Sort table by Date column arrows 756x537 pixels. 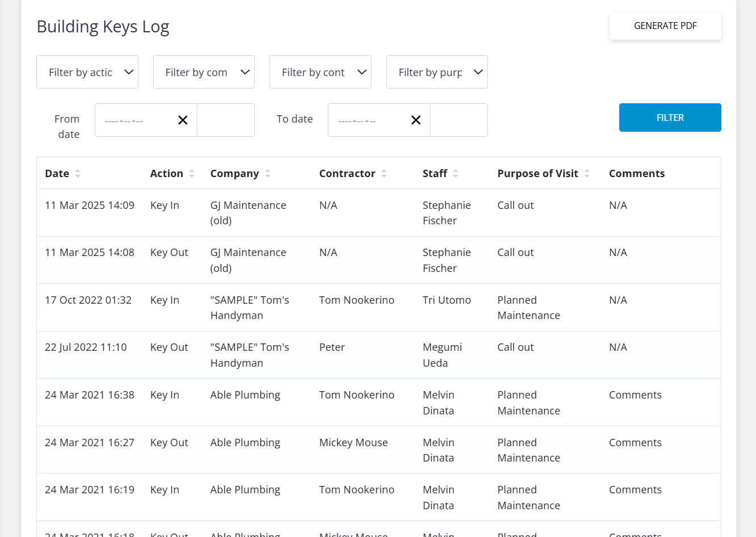(x=78, y=174)
